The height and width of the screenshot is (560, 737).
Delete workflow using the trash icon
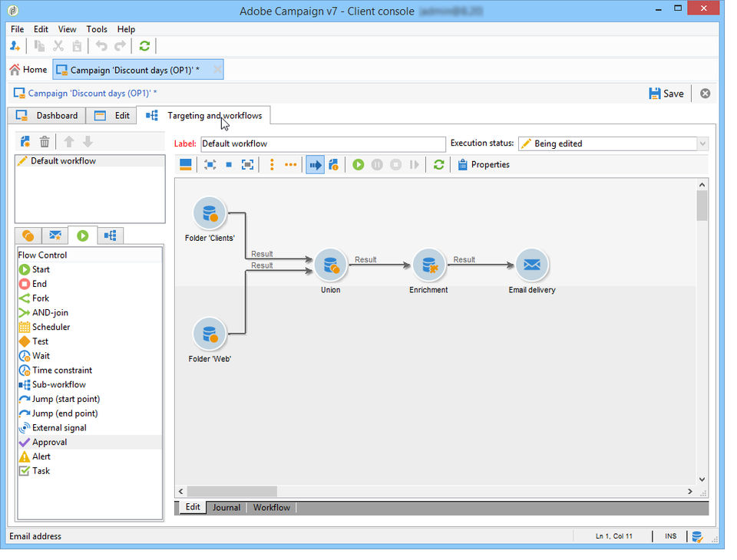45,141
